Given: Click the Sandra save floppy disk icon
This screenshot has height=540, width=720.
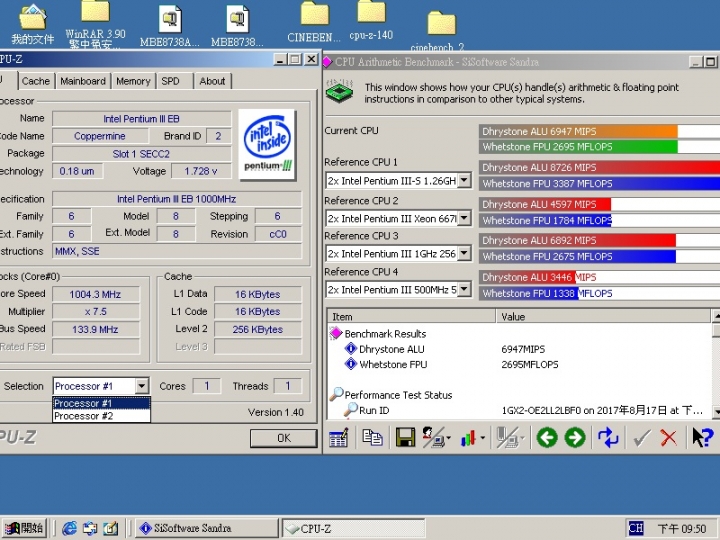Looking at the screenshot, I should pos(405,437).
